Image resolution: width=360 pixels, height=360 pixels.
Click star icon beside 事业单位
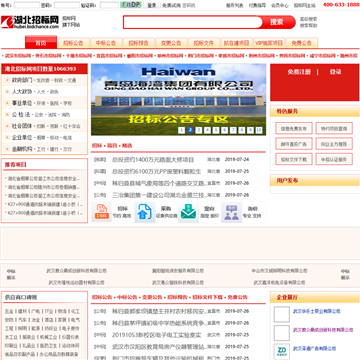click(x=7, y=103)
